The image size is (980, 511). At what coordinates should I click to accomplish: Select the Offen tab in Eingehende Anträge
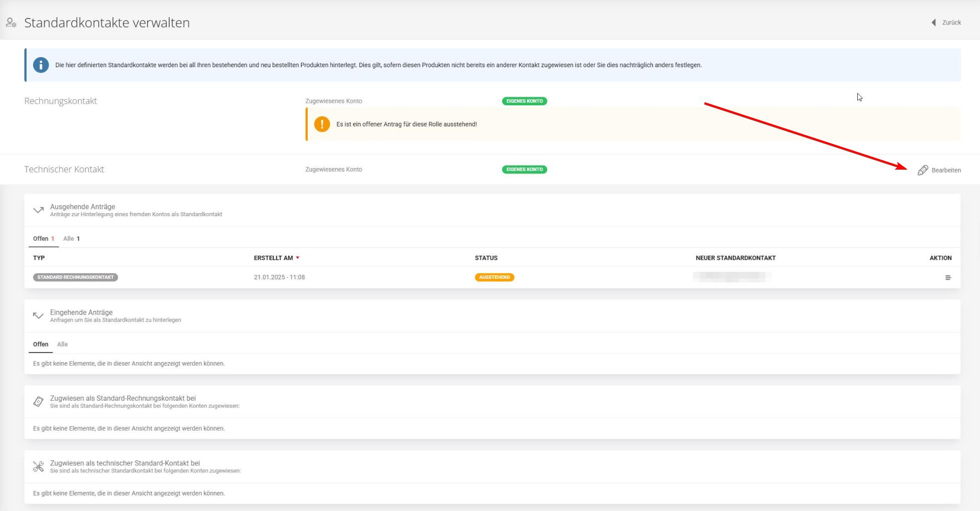[41, 345]
